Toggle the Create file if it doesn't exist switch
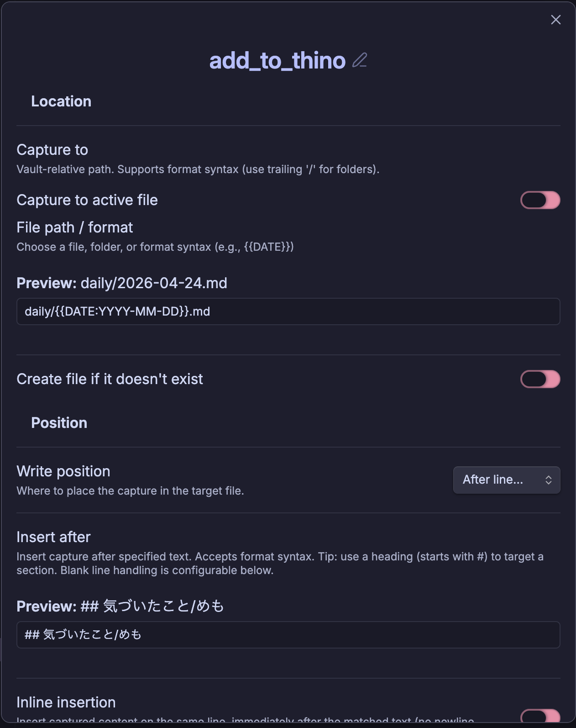576x728 pixels. tap(540, 379)
